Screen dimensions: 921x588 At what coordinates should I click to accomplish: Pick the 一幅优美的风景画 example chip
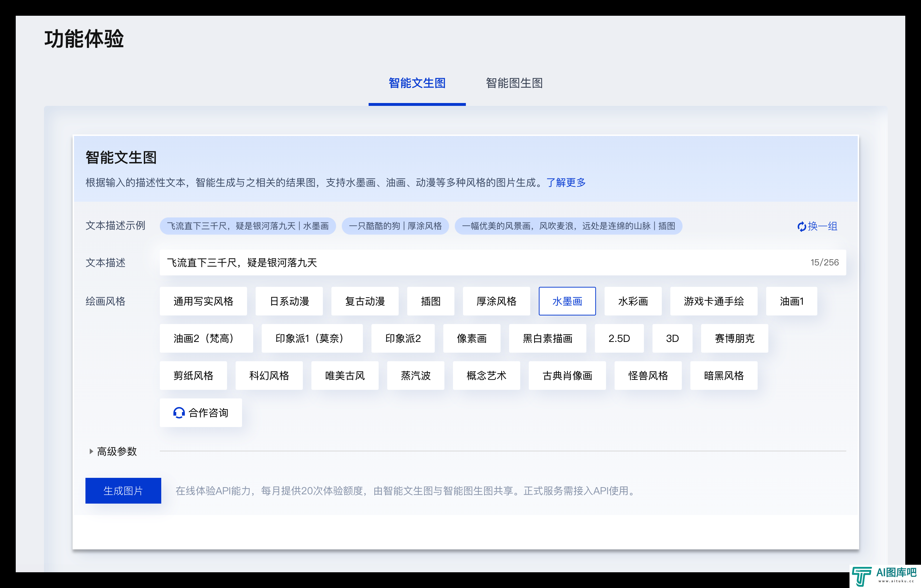(x=568, y=226)
